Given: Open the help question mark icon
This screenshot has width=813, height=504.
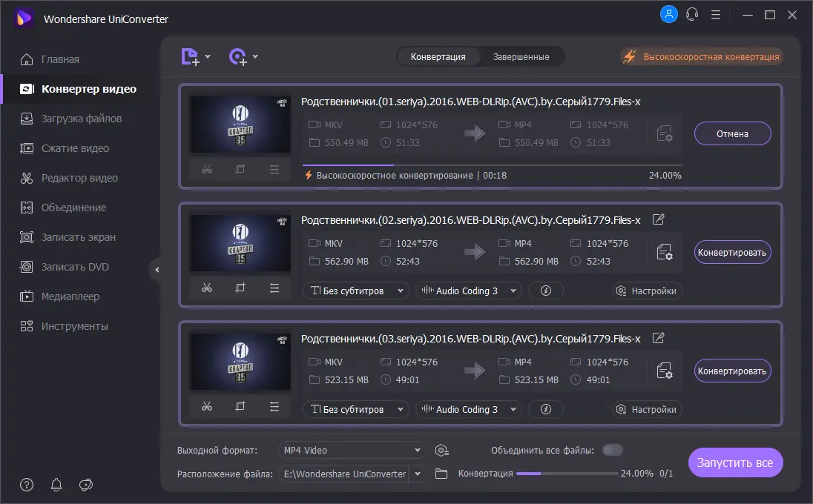Looking at the screenshot, I should click(x=27, y=485).
